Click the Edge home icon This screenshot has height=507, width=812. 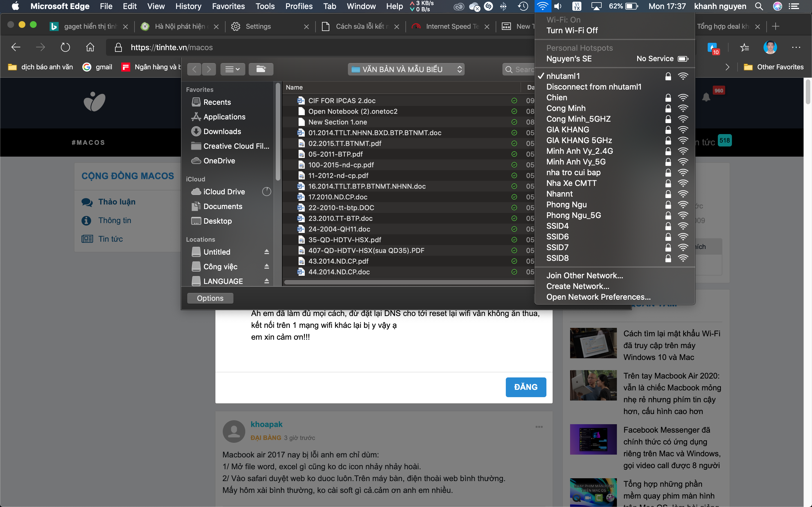point(90,47)
